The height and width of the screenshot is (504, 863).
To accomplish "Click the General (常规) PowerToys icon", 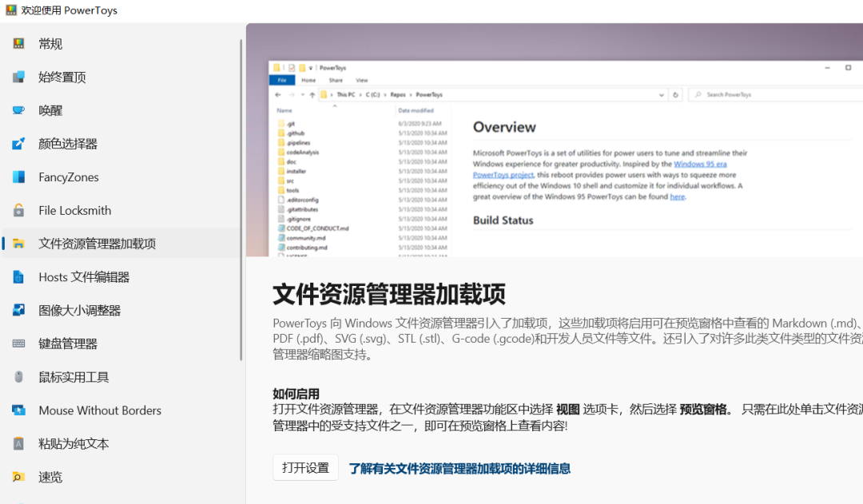I will tap(18, 43).
